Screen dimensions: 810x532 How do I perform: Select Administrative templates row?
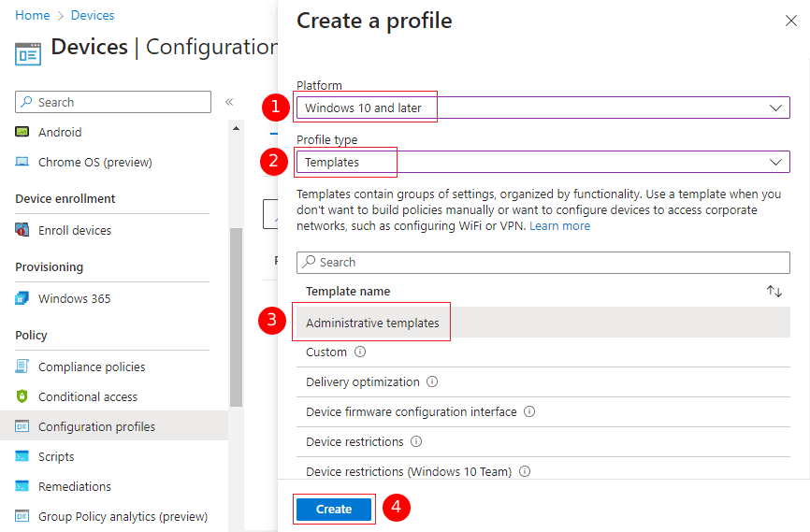coord(372,323)
